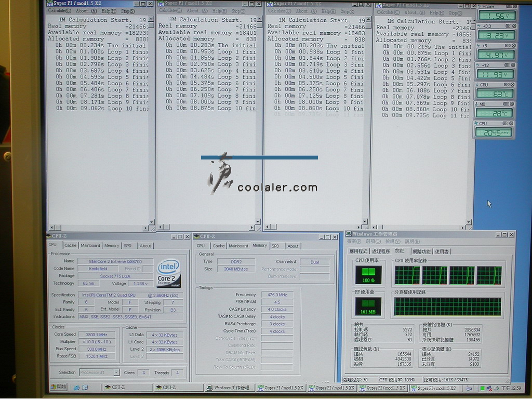Viewport: 532px width, 399px height.
Task: Click the fan icon on the CPU rpm widget
Action: (x=476, y=123)
